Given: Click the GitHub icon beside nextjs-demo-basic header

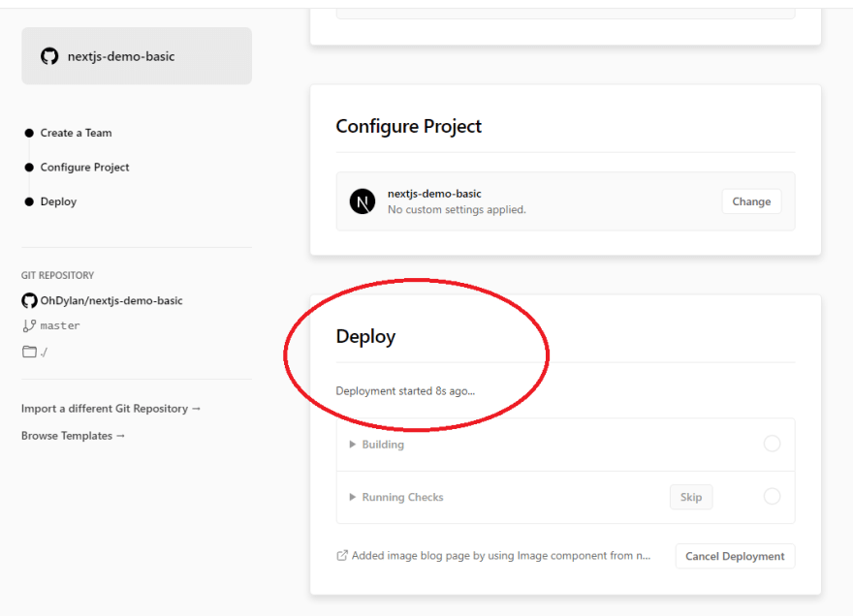Looking at the screenshot, I should click(49, 56).
